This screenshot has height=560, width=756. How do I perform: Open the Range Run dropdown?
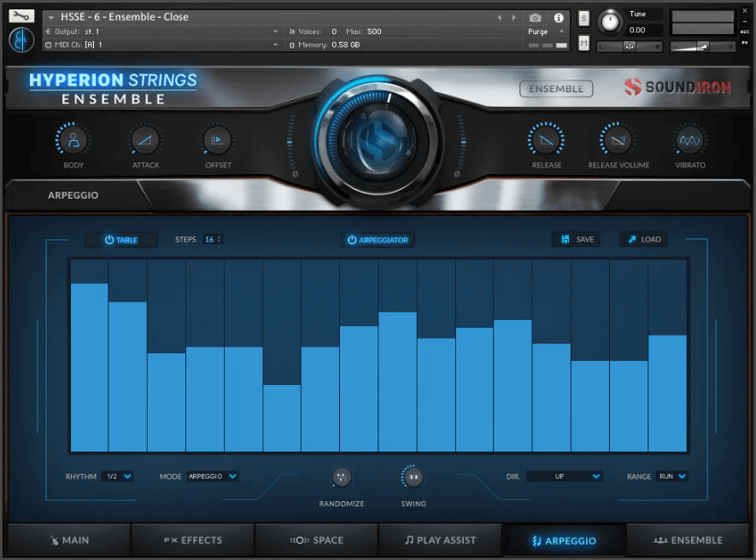(x=672, y=476)
